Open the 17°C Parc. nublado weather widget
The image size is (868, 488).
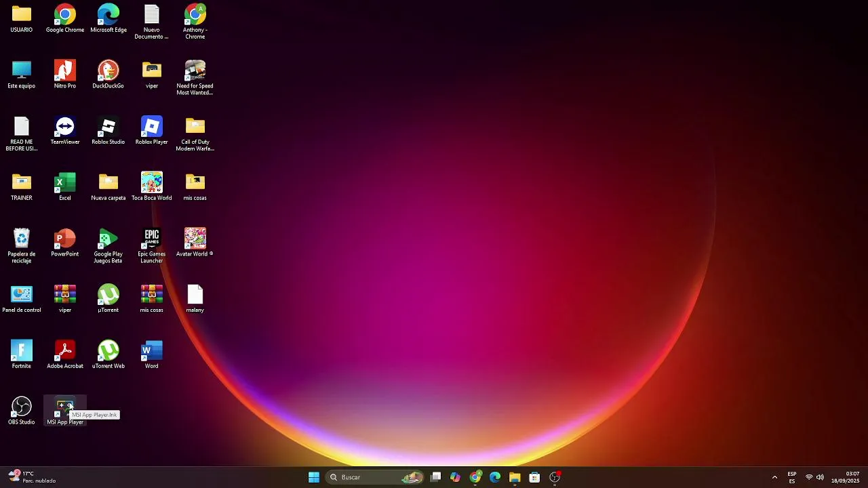point(33,477)
